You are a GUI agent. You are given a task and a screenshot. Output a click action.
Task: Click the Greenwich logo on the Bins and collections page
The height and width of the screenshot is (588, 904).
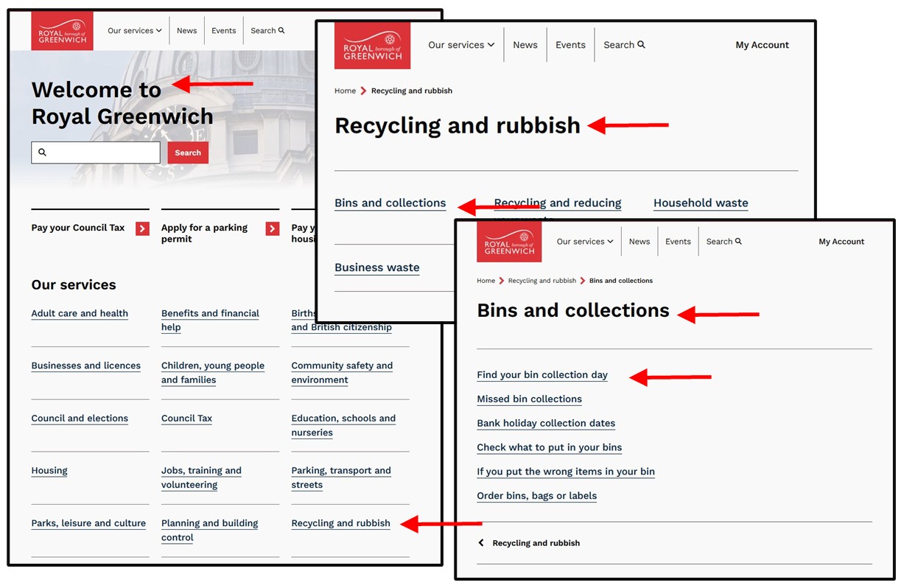(x=509, y=242)
